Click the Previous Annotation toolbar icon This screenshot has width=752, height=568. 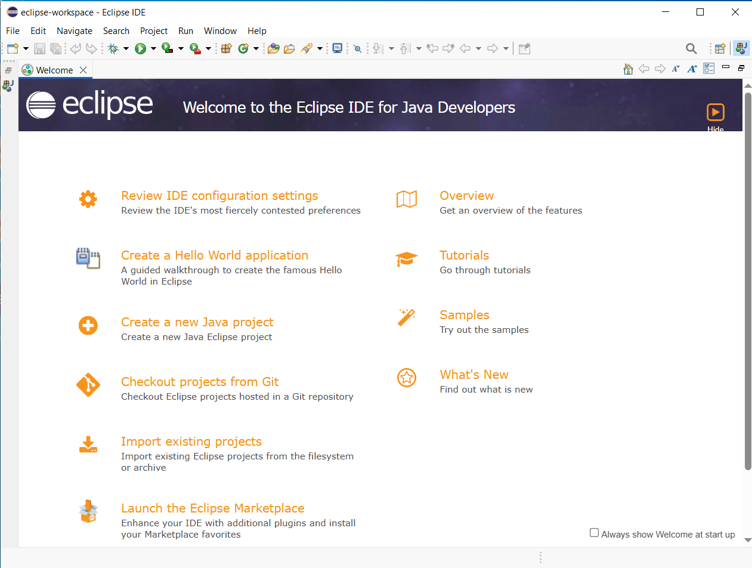coord(405,48)
